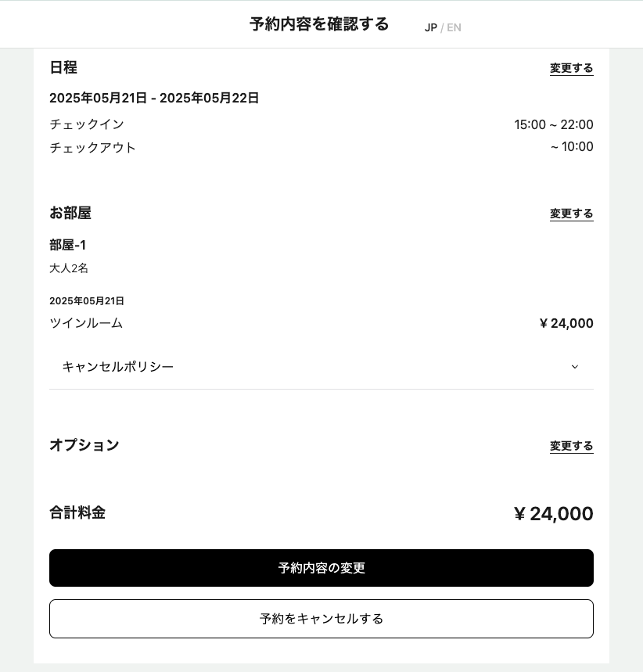Click the ツインルーム room name

coord(86,323)
